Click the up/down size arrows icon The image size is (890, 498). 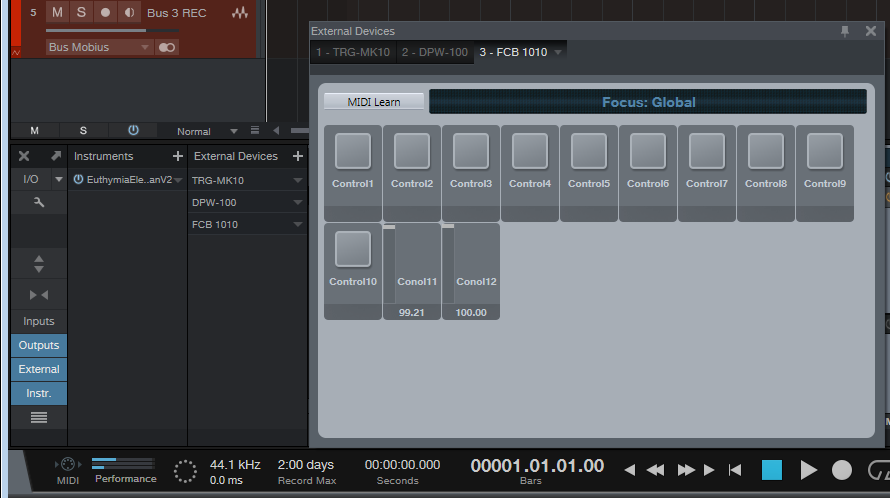click(39, 264)
